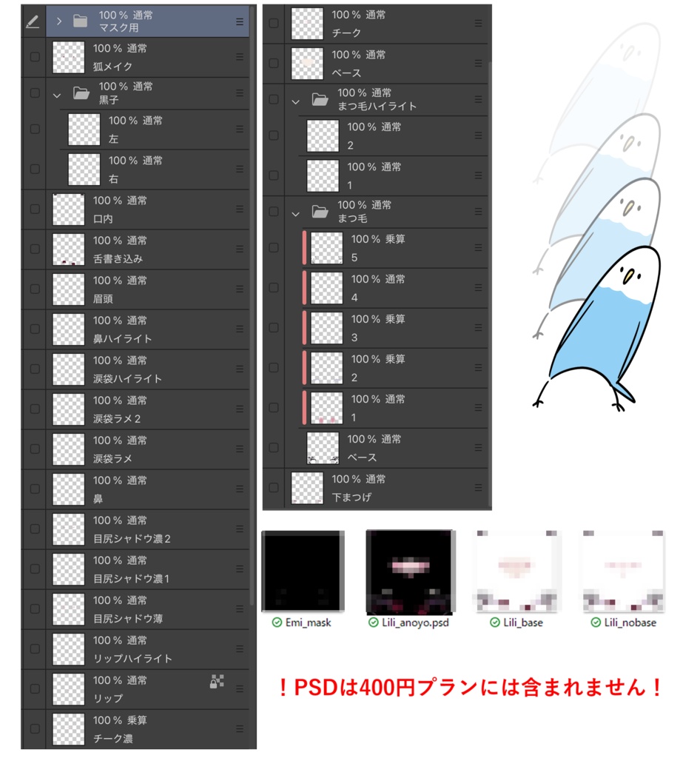
Task: Click the まつ毛 folder icon
Action: (x=320, y=212)
